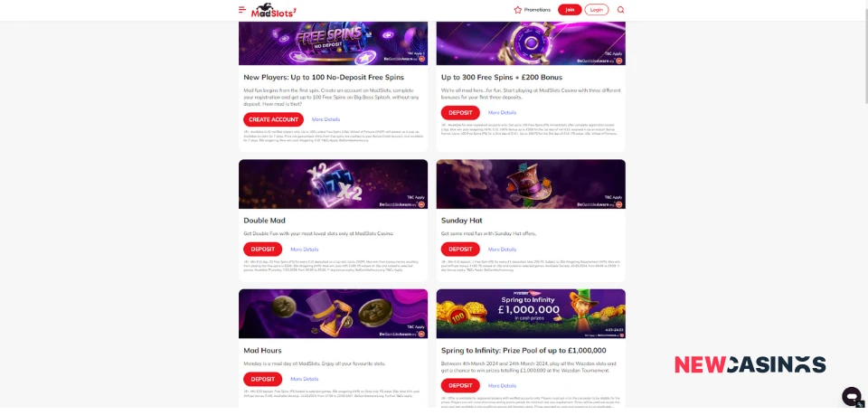The image size is (868, 415).
Task: Open the live chat bubble icon
Action: 852,396
